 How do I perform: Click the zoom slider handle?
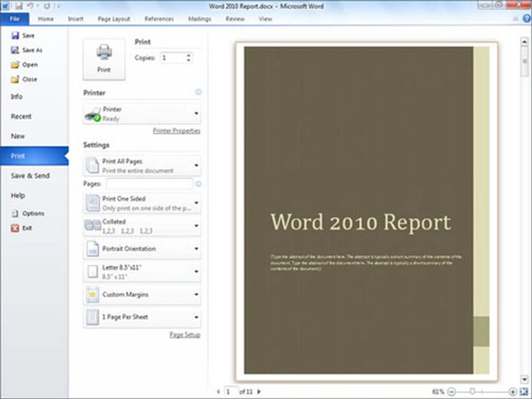(x=473, y=392)
